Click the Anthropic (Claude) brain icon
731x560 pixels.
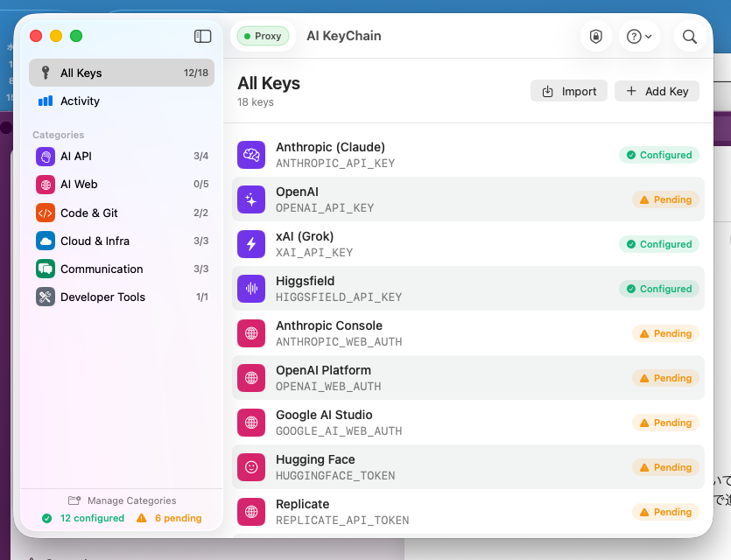pos(251,155)
